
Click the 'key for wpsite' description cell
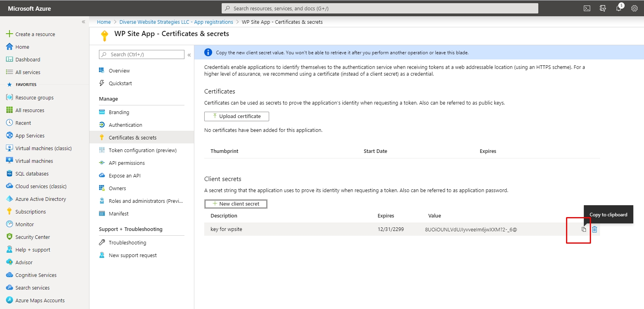tap(226, 229)
